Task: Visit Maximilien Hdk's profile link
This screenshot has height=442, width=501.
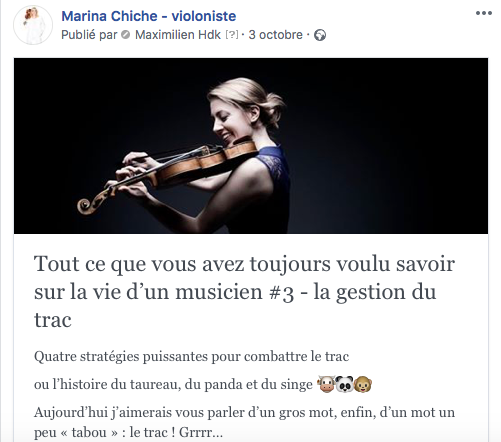Action: 178,35
